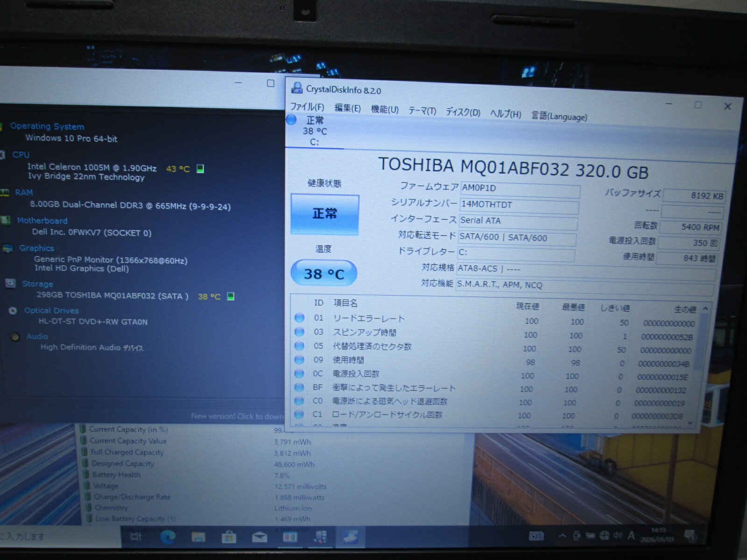Viewport: 747px width, 560px height.
Task: Click the Motherboard icon in Speccy
Action: pyautogui.click(x=6, y=220)
